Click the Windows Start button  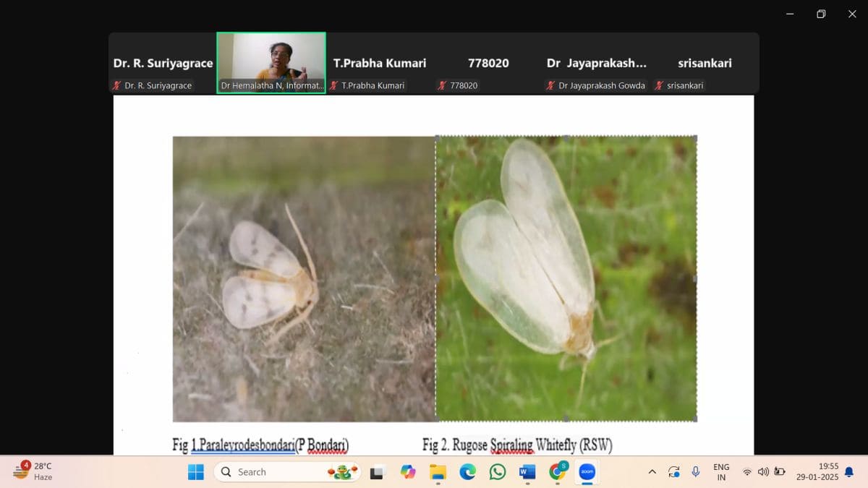(196, 472)
